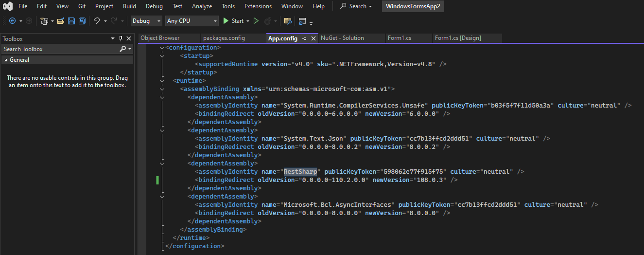Screen dimensions: 644x255
Task: Open the Tools menu
Action: pos(228,6)
